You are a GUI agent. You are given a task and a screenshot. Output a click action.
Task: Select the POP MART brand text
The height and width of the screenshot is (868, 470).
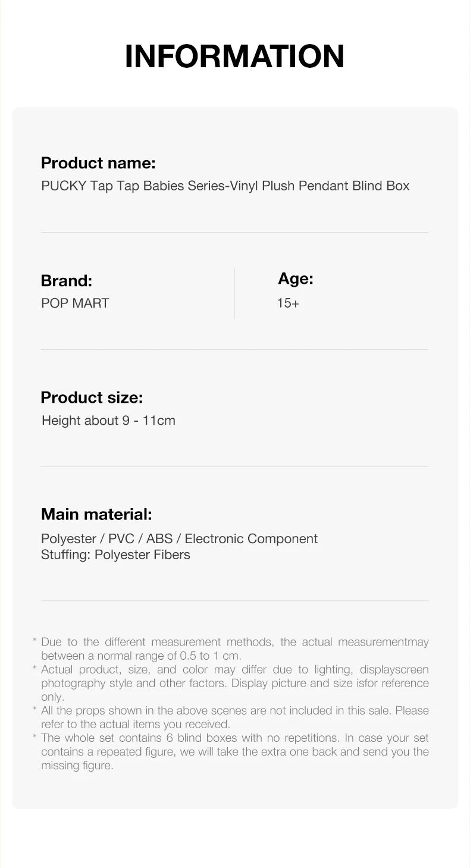pyautogui.click(x=75, y=303)
